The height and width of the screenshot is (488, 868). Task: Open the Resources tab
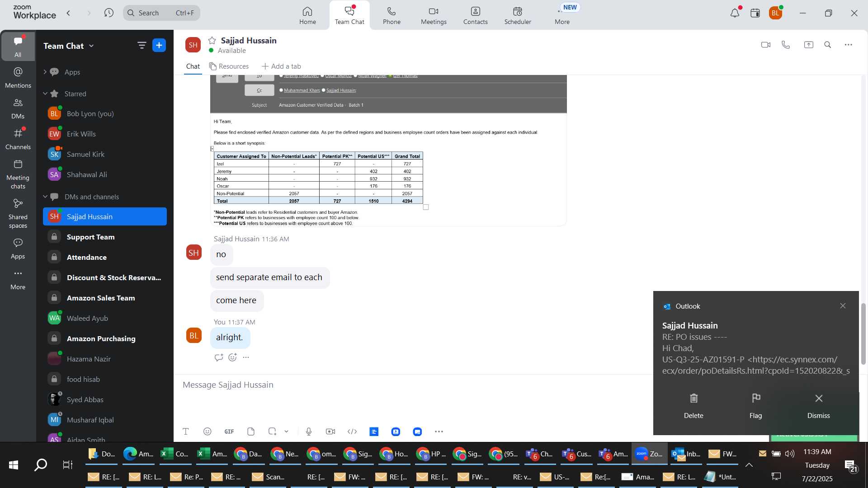[229, 66]
